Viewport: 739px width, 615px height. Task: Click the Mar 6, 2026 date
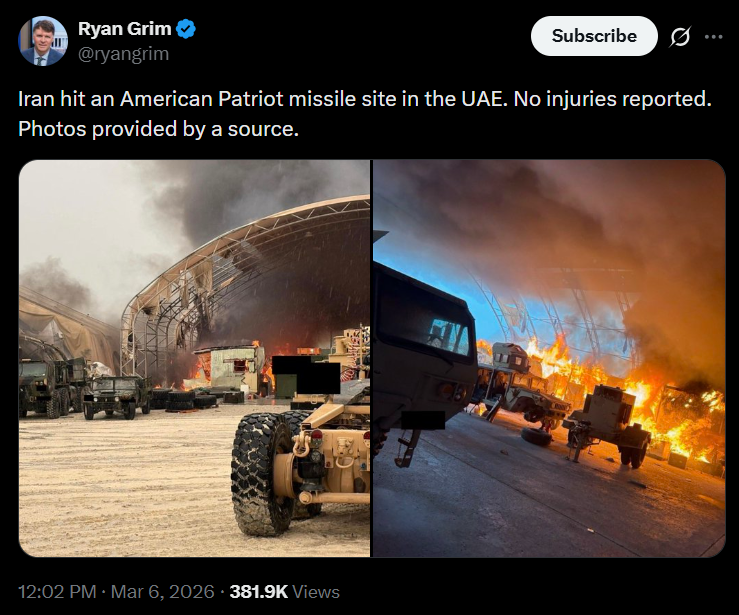pyautogui.click(x=163, y=591)
